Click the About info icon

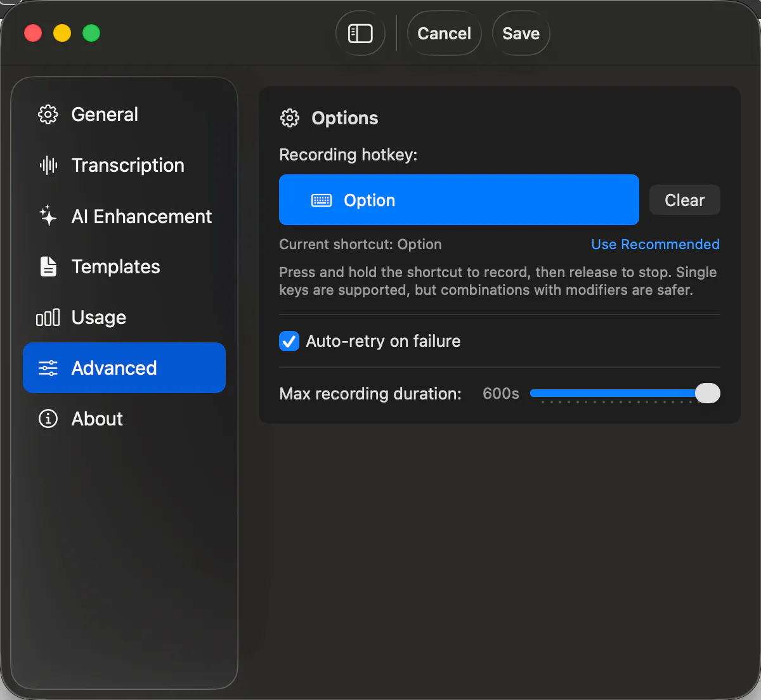[48, 419]
